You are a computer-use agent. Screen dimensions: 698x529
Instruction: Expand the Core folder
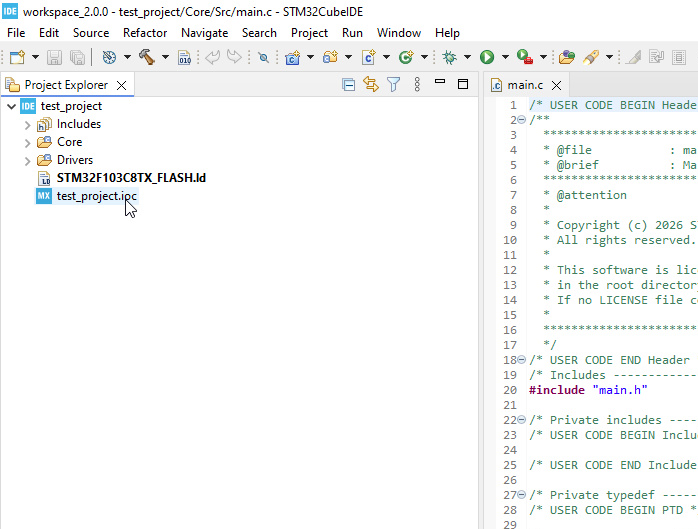pyautogui.click(x=27, y=143)
